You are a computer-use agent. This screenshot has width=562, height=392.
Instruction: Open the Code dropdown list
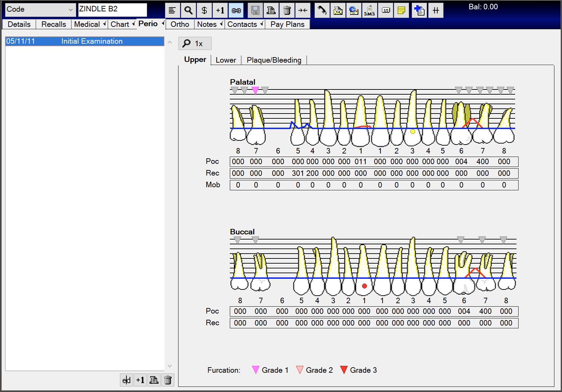point(71,10)
